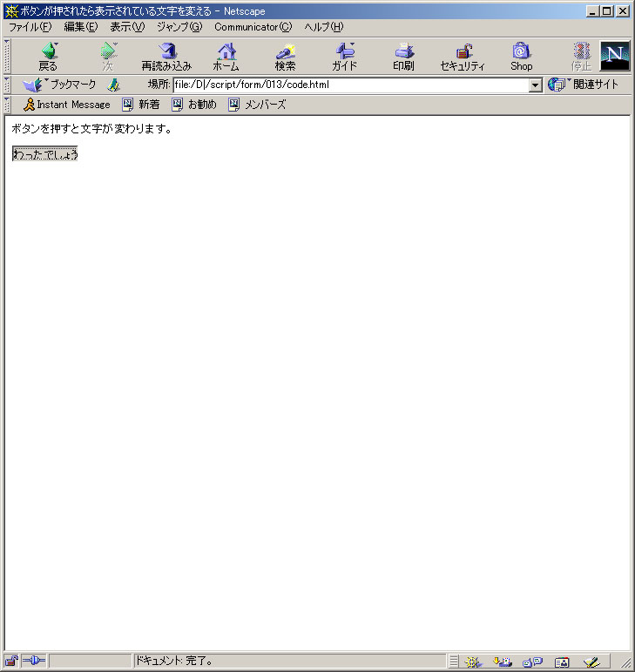Click the component bar grip handle
This screenshot has width=635, height=672.
[x=454, y=662]
